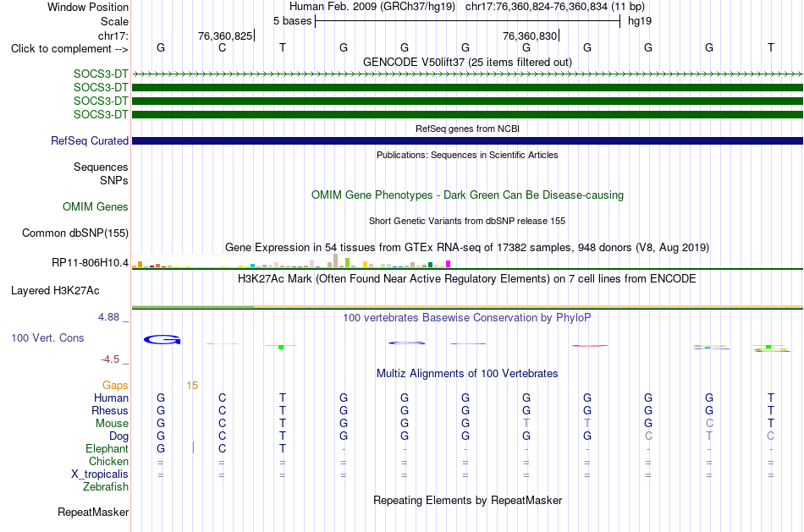Click the SOCS3-DT transcript line with arrowheads
The width and height of the screenshot is (804, 532).
[x=467, y=74]
